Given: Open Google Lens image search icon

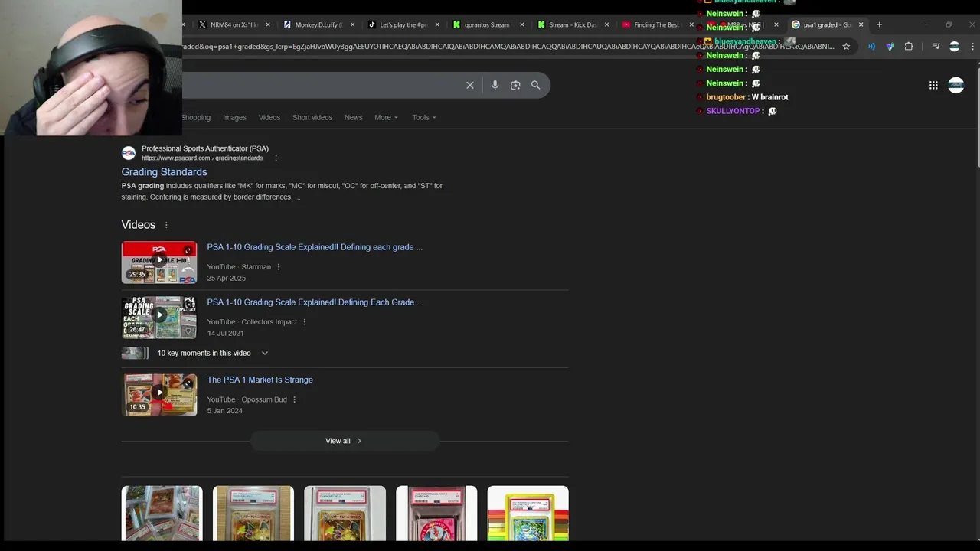Looking at the screenshot, I should (x=515, y=85).
